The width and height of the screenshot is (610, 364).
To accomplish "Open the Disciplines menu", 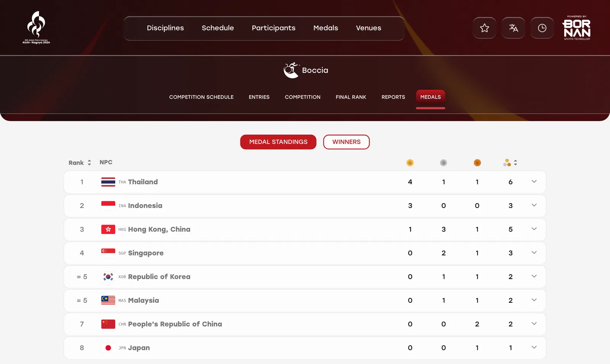I will click(x=165, y=28).
